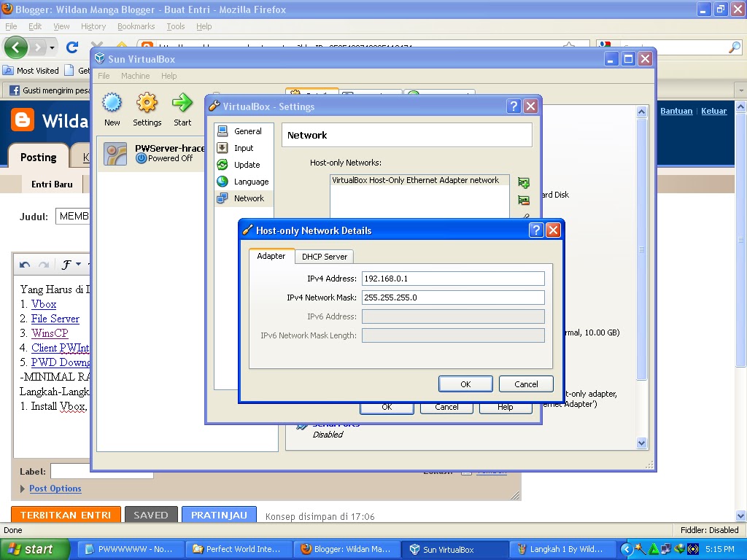
Task: Open Firefox Tools menu
Action: coord(176,26)
